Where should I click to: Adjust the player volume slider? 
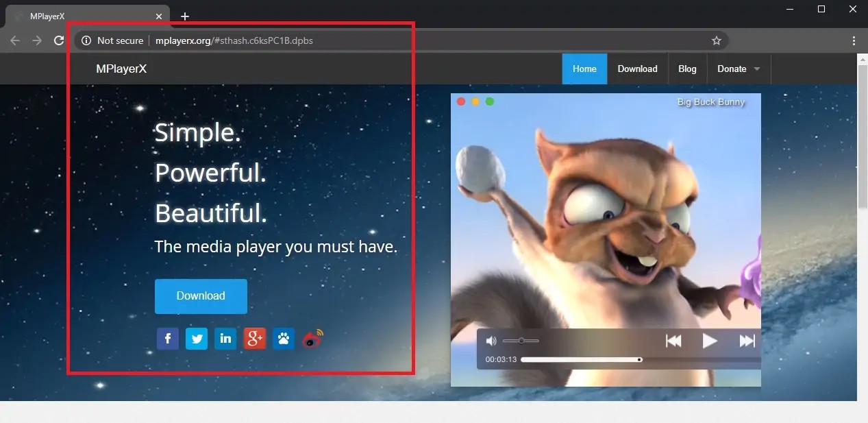[x=521, y=341]
